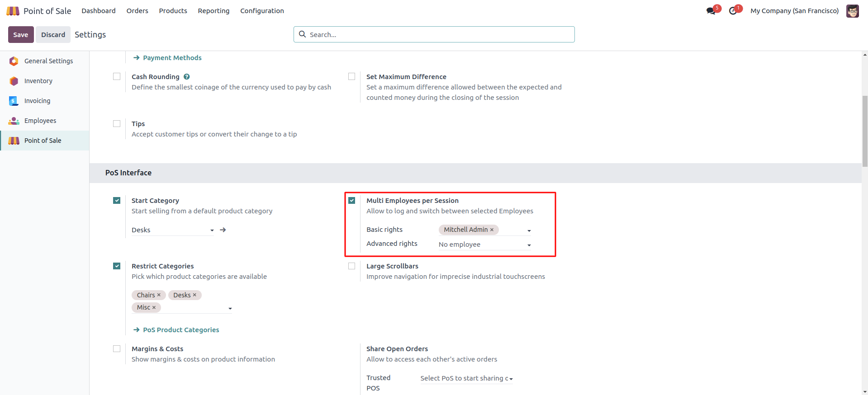Save the settings
The height and width of the screenshot is (395, 868).
point(21,35)
